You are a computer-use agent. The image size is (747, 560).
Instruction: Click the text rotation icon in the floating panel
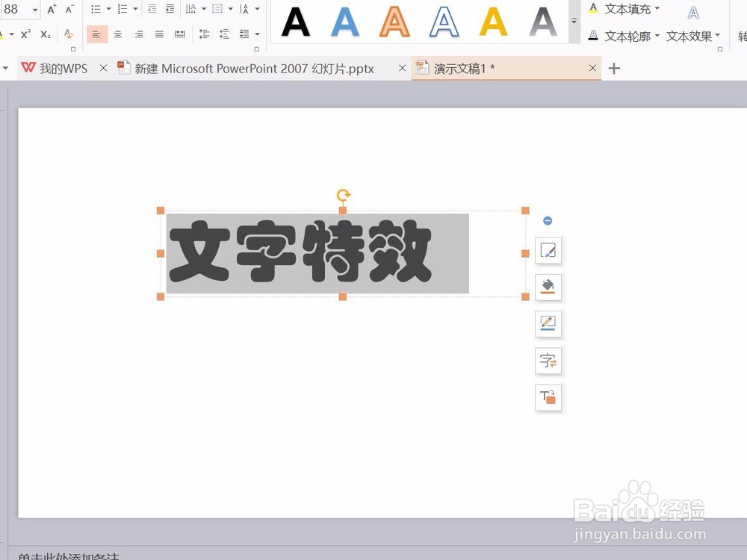click(x=548, y=397)
